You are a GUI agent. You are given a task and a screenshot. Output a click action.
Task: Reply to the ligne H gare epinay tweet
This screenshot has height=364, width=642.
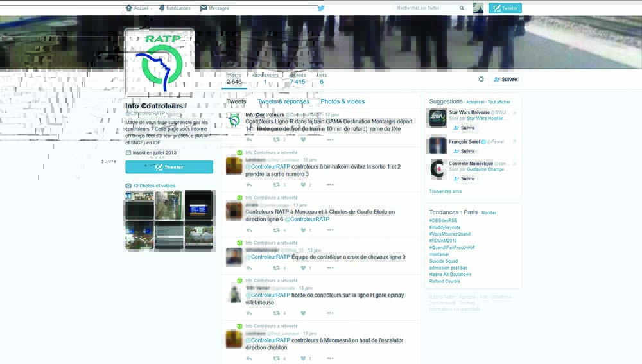coord(249,313)
